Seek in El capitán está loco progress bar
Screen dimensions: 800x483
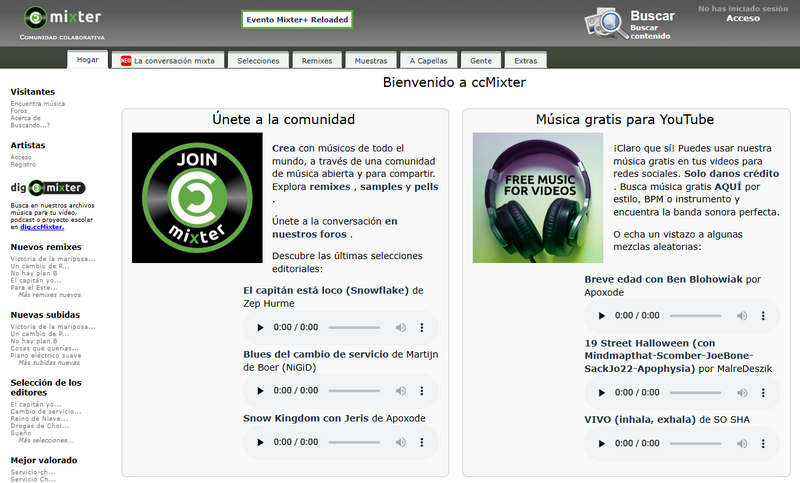(x=354, y=327)
